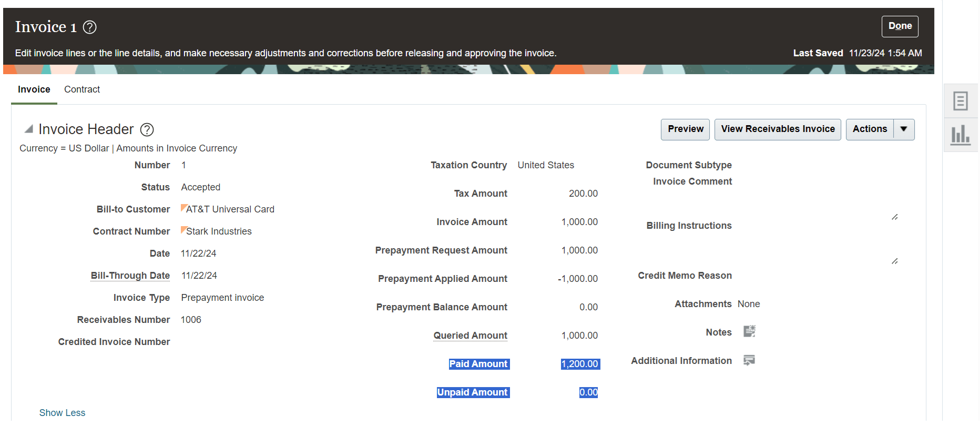Click the AT&T Universal Card value
Image resolution: width=980 pixels, height=426 pixels.
pos(230,209)
